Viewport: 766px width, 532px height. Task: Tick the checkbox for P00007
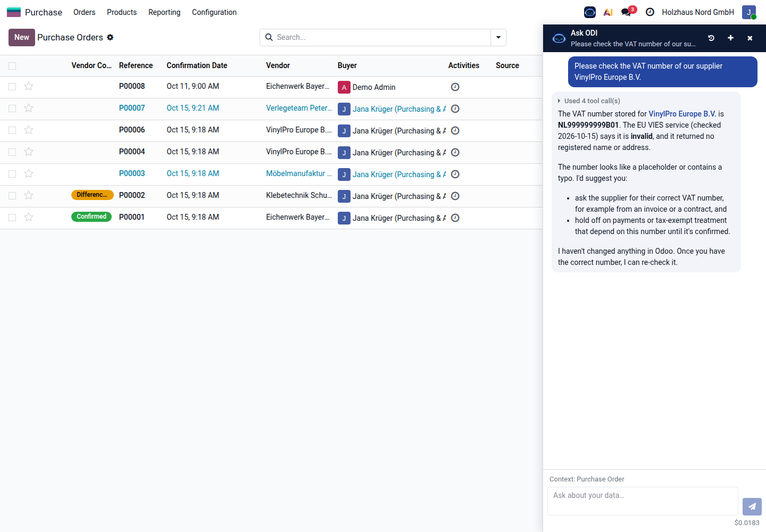12,109
